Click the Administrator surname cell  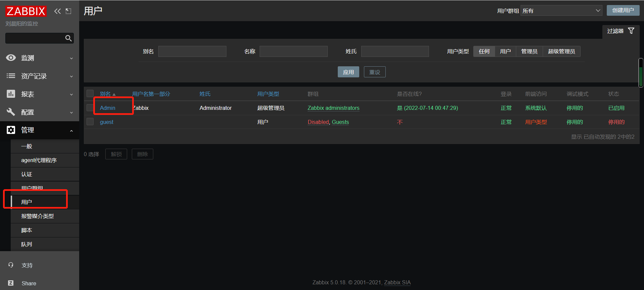click(x=216, y=108)
